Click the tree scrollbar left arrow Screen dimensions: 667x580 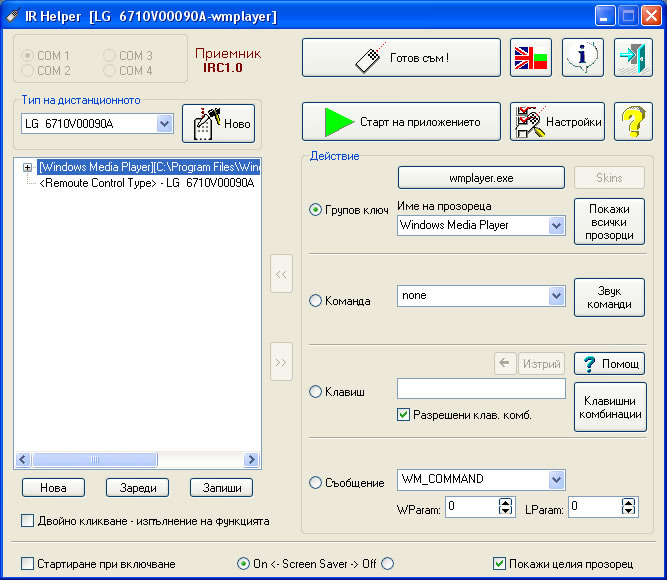coord(23,460)
